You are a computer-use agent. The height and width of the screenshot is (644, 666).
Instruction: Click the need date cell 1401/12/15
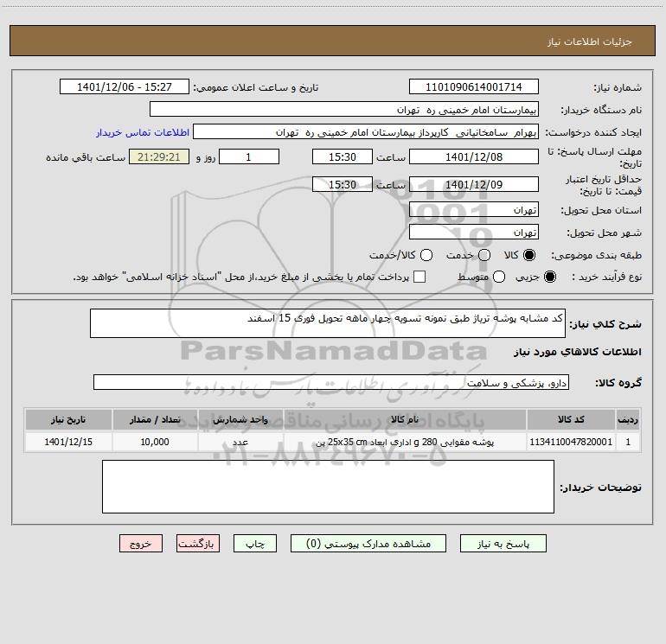pyautogui.click(x=68, y=442)
